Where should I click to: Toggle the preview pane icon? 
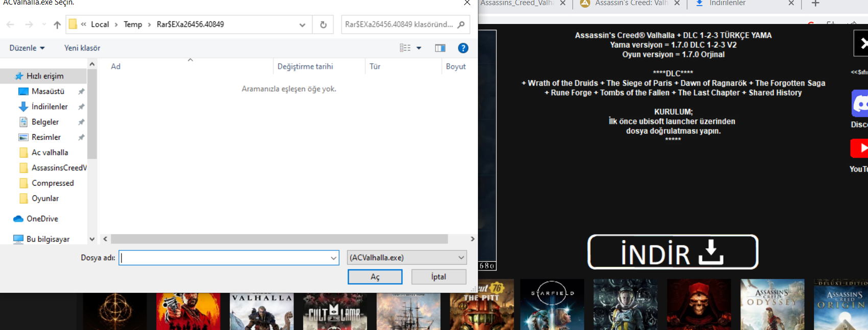(x=440, y=48)
